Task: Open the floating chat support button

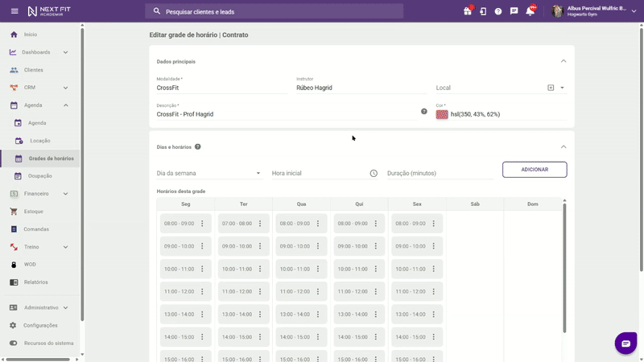Action: (x=625, y=343)
